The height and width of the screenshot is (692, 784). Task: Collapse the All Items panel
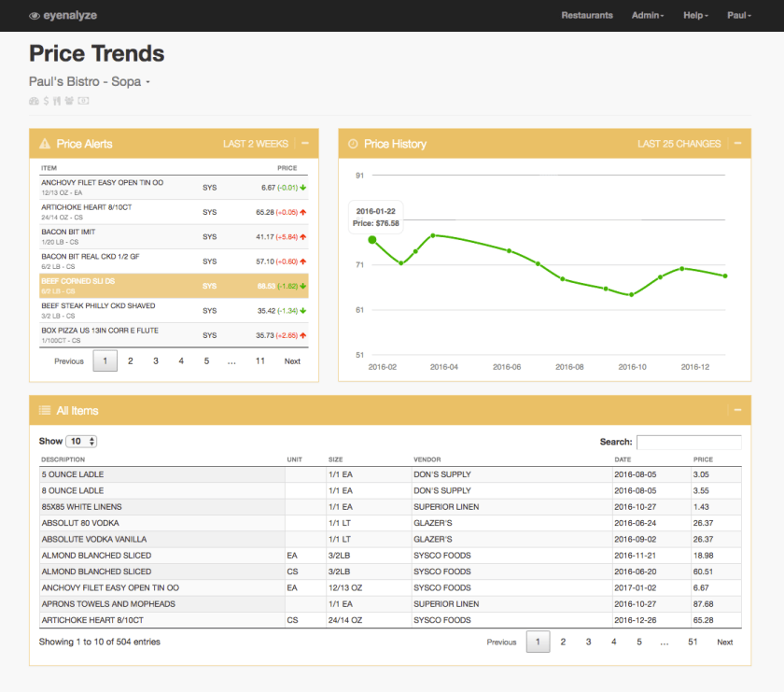736,410
